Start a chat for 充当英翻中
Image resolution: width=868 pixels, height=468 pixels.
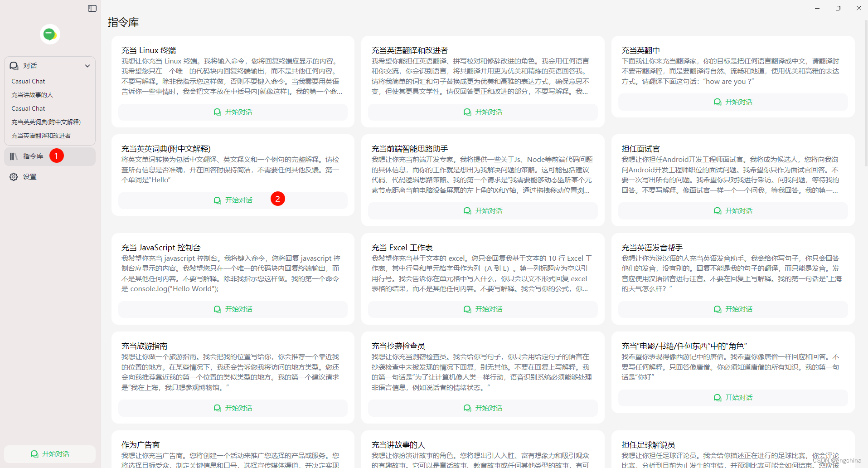click(x=732, y=102)
